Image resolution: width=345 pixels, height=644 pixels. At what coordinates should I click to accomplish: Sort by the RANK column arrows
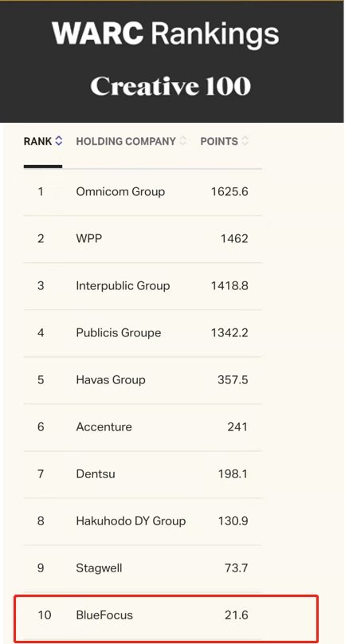coord(58,141)
